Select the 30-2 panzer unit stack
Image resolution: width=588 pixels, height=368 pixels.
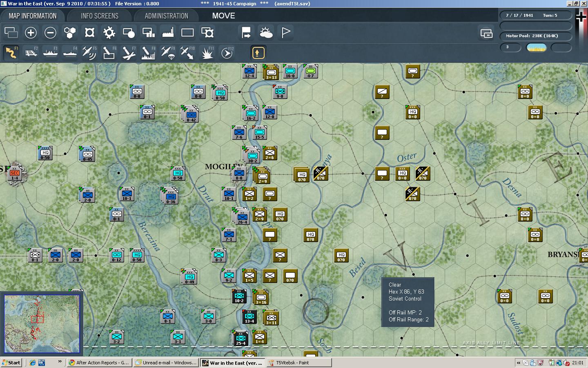252,155
